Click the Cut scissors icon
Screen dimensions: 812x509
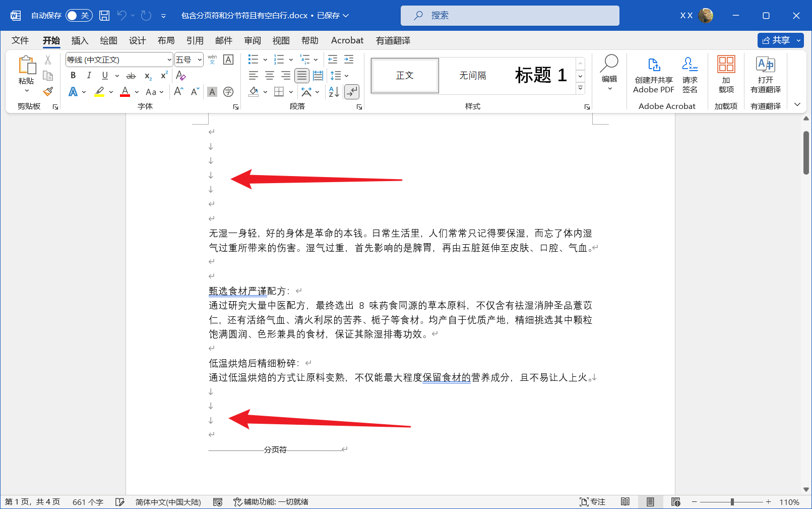(48, 60)
